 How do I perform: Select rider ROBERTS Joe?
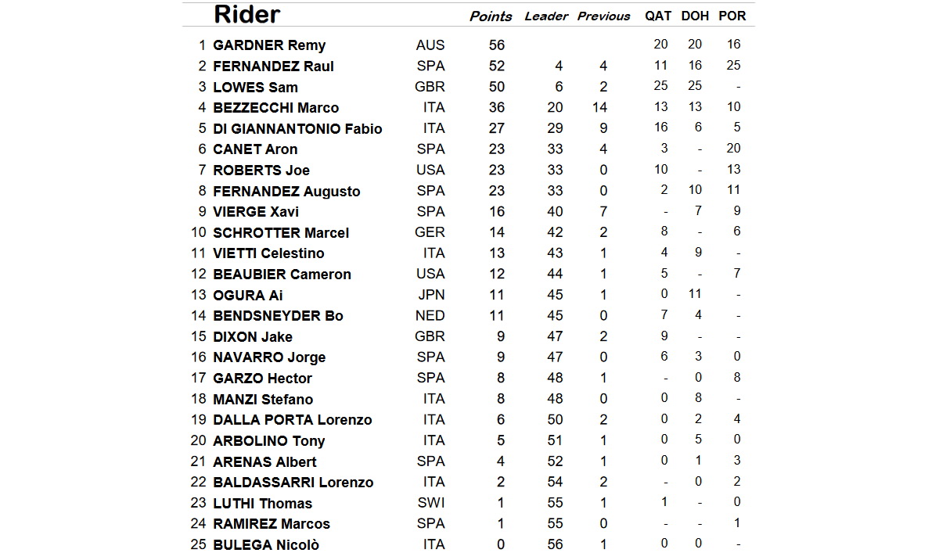[261, 171]
